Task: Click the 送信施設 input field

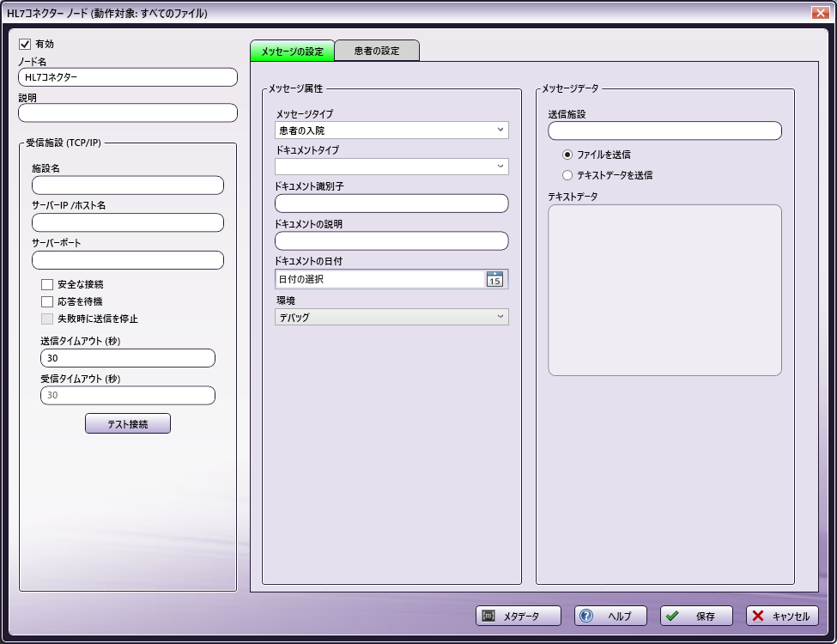Action: [x=664, y=131]
